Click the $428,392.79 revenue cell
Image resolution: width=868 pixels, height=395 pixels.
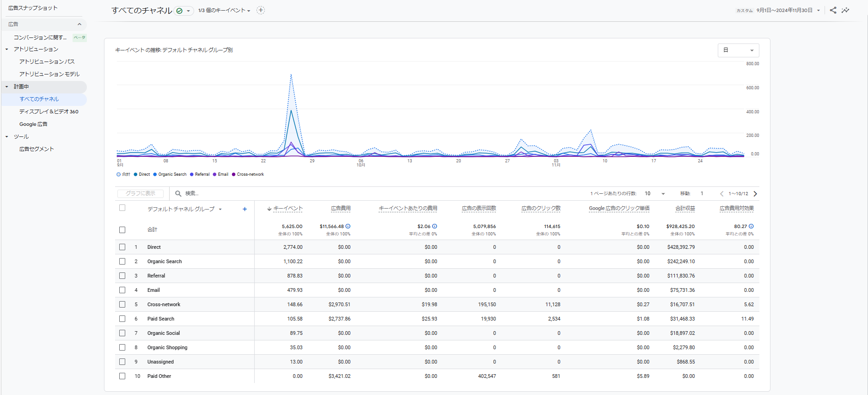click(681, 247)
